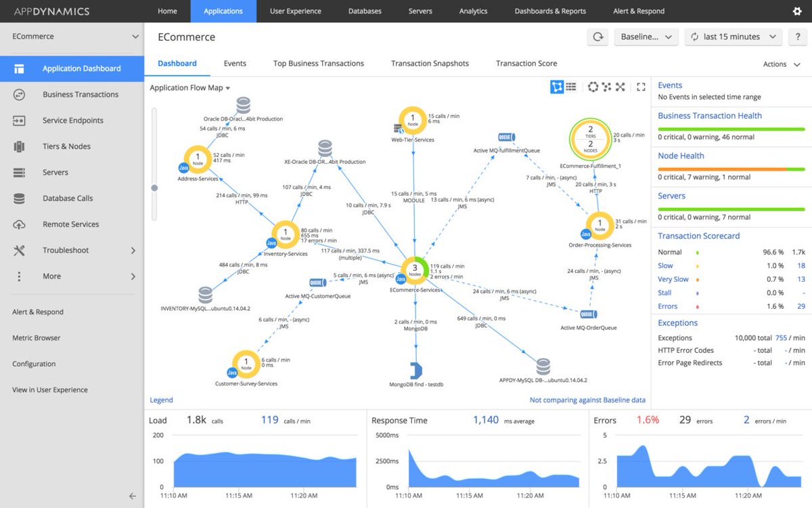Open the Analytics top menu
The width and height of the screenshot is (812, 508).
(473, 11)
